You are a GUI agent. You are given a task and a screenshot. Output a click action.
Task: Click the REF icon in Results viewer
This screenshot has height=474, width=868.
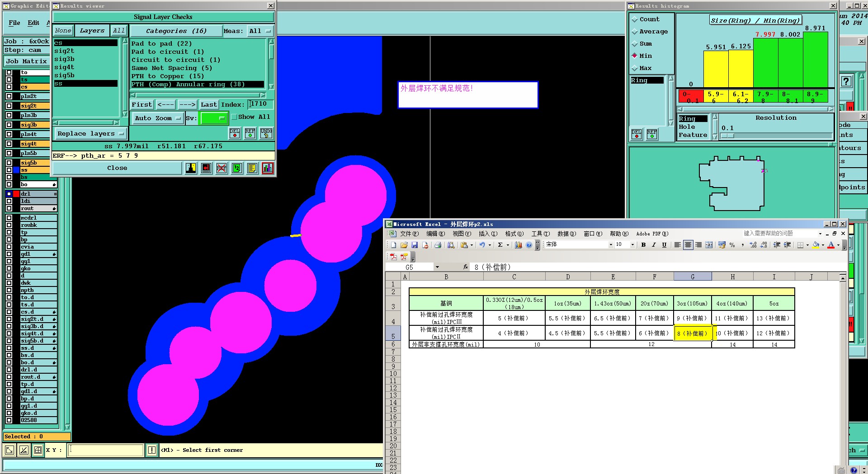[x=250, y=133]
